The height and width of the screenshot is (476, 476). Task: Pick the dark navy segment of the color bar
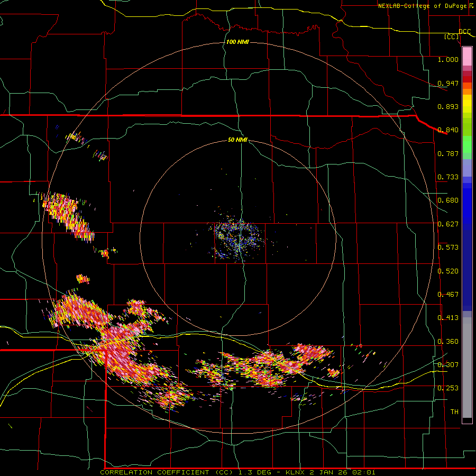467,270
